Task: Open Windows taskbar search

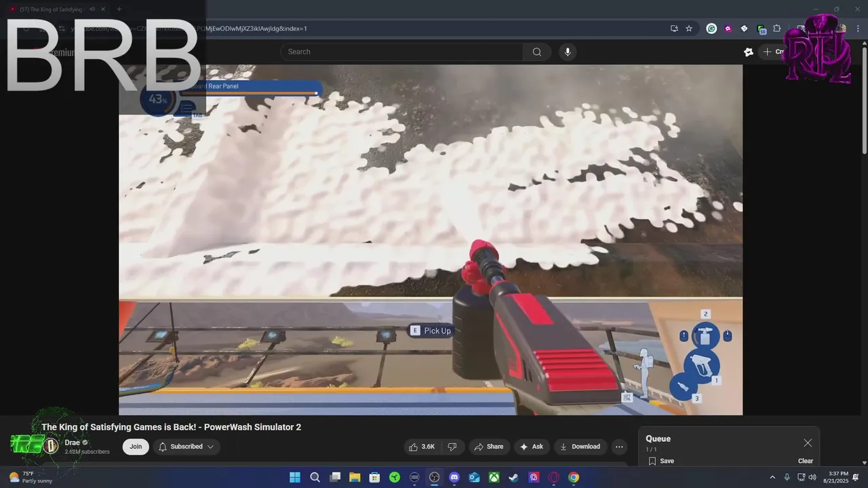Action: [x=315, y=477]
